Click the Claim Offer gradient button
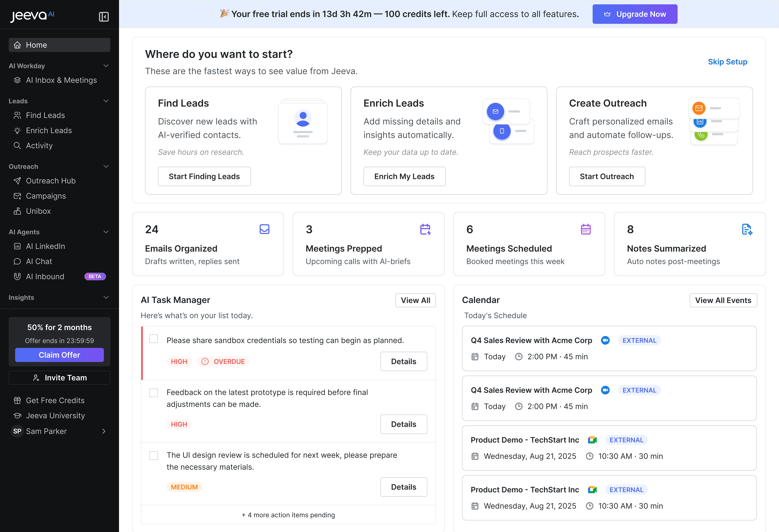 (x=59, y=355)
